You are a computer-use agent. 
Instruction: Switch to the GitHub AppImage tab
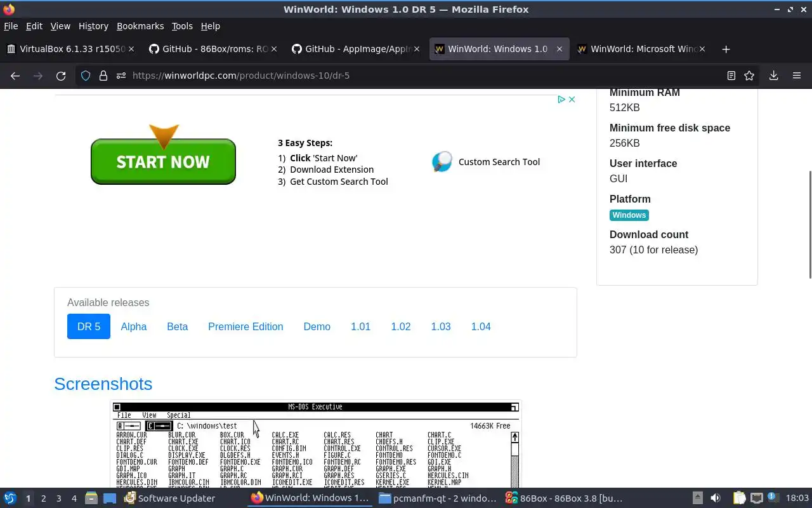tap(355, 49)
